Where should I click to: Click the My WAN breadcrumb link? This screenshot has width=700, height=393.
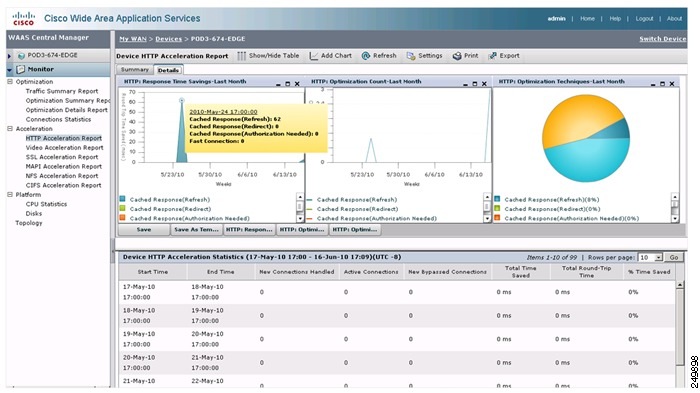pos(133,39)
